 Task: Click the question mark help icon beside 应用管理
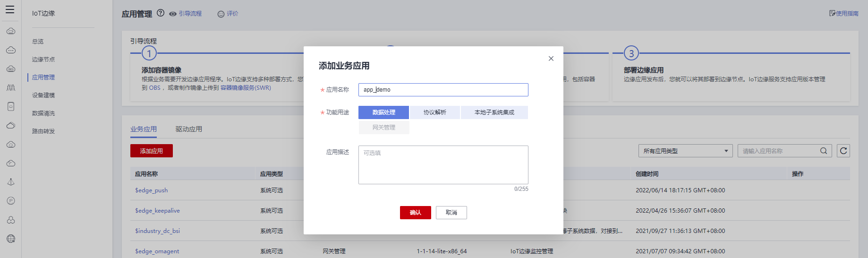click(161, 13)
